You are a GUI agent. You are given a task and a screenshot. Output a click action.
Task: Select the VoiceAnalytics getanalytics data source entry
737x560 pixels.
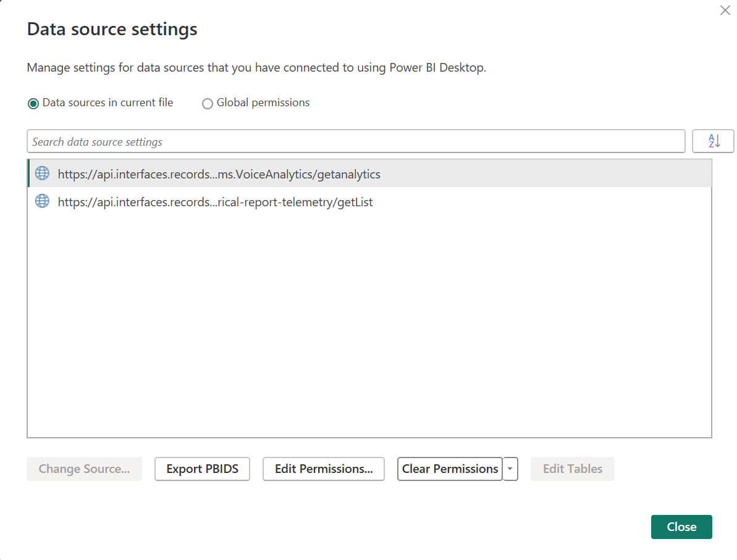tap(219, 174)
